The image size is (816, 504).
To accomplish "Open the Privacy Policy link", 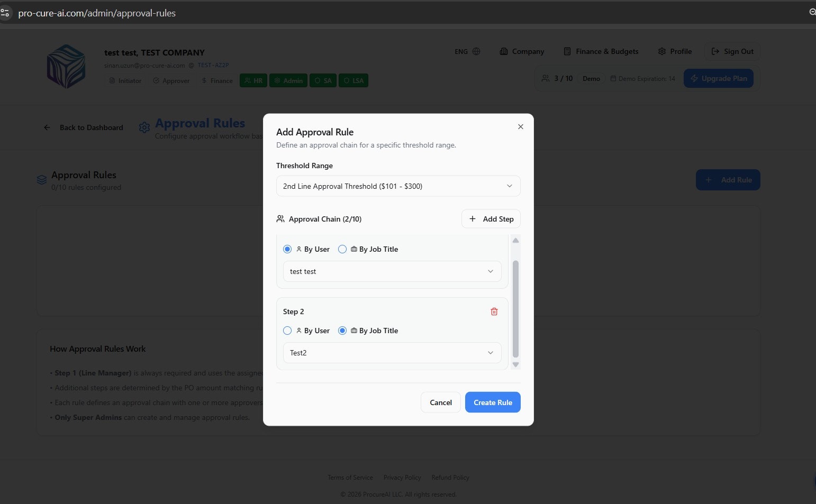I will point(402,478).
